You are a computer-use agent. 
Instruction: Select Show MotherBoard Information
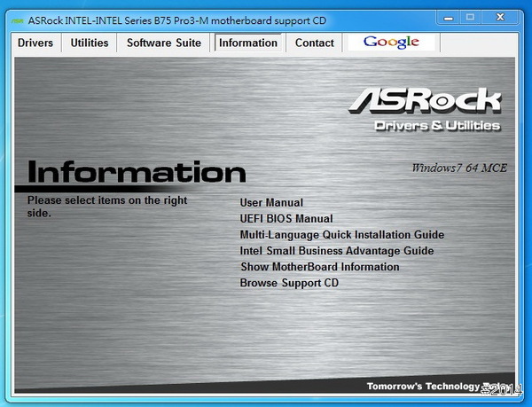[319, 267]
